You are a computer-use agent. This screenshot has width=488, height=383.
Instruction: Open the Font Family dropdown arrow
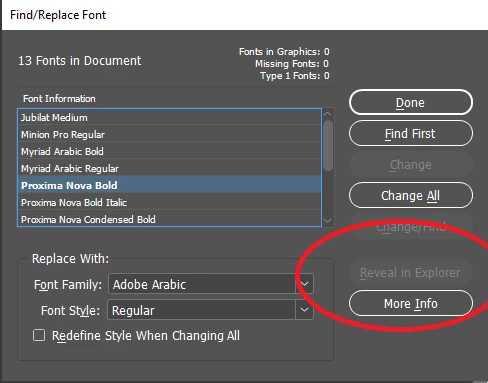click(304, 284)
